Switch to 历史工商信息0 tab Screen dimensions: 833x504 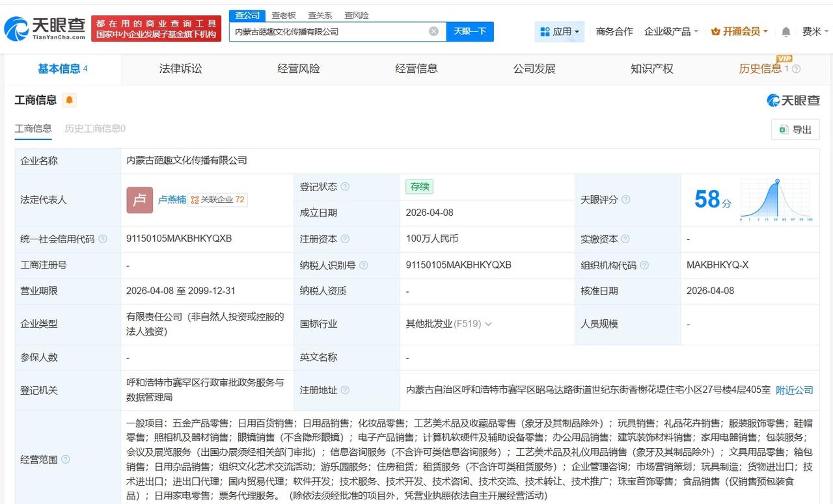point(93,129)
